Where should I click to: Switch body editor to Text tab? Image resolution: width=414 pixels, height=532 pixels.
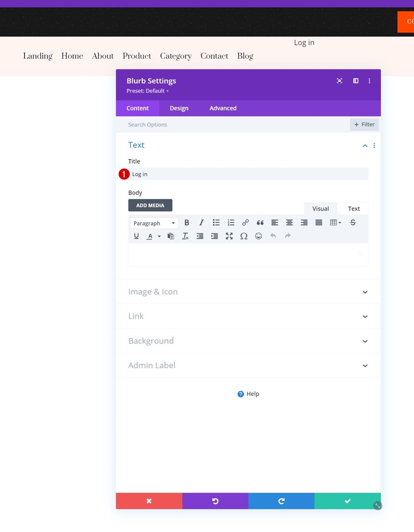tap(354, 209)
